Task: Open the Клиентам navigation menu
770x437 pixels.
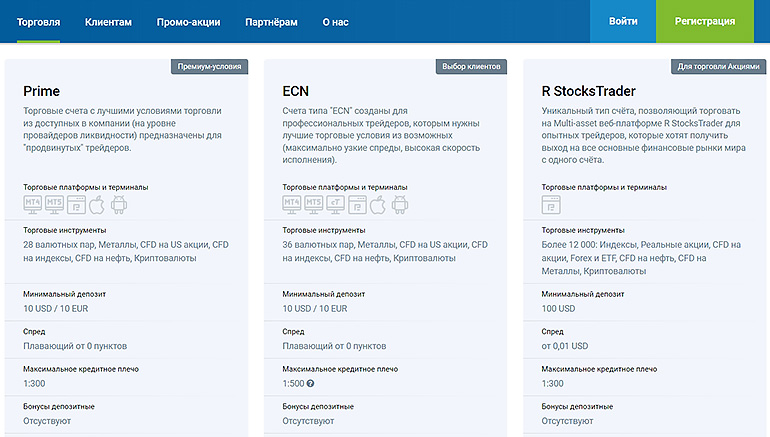Action: [x=108, y=22]
